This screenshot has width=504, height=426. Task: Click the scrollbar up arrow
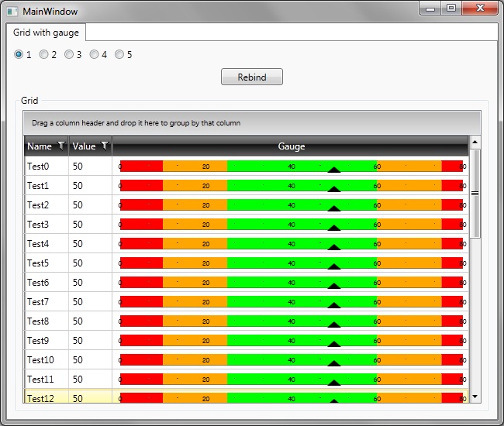tap(475, 142)
